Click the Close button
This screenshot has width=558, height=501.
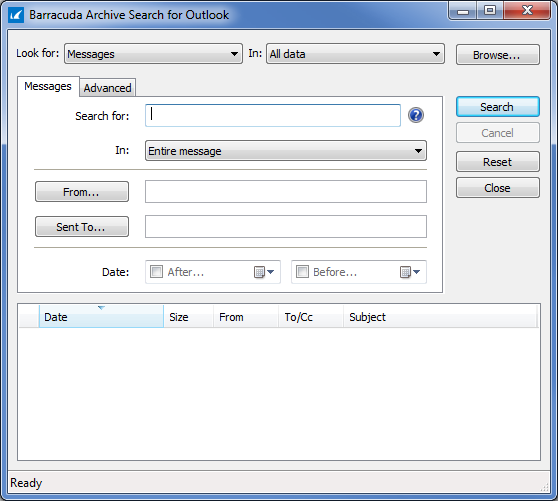click(x=498, y=188)
